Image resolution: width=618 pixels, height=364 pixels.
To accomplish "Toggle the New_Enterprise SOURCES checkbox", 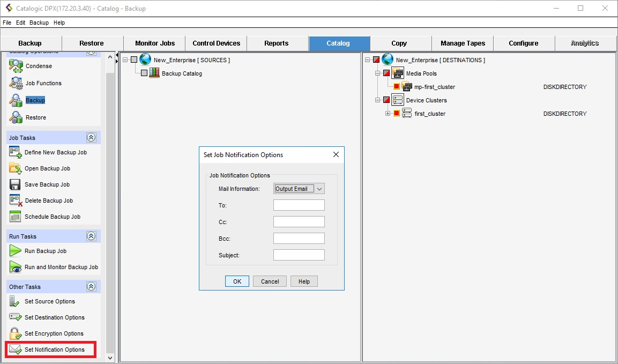I will click(x=134, y=60).
